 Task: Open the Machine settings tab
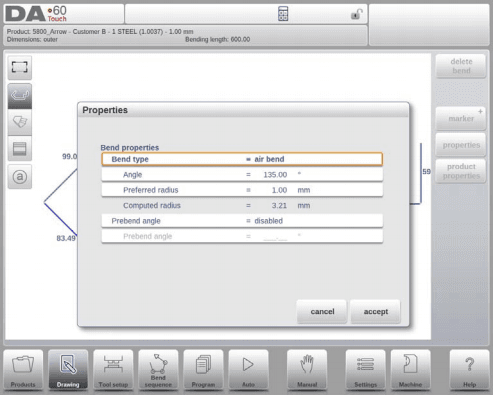coord(410,369)
